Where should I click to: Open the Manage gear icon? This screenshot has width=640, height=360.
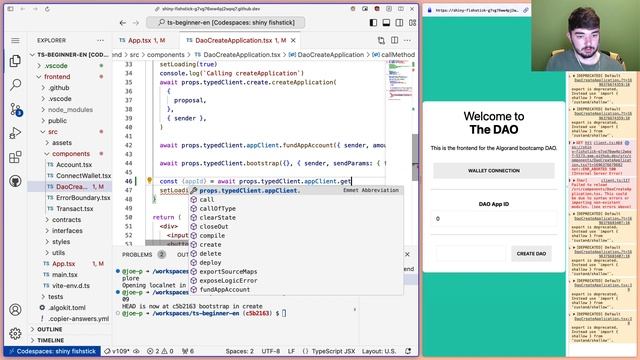tap(15, 333)
